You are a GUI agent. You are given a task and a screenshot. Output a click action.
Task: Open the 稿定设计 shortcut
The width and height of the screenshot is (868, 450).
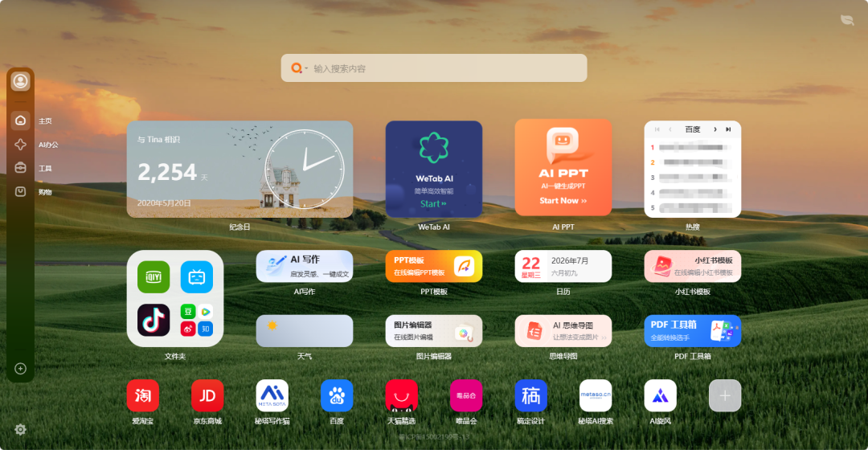(531, 395)
